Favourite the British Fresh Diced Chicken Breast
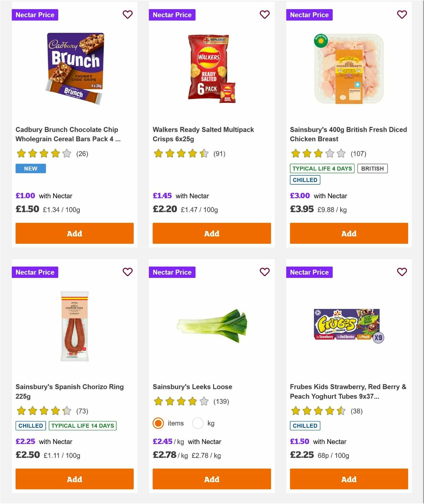Image resolution: width=424 pixels, height=504 pixels. (402, 14)
